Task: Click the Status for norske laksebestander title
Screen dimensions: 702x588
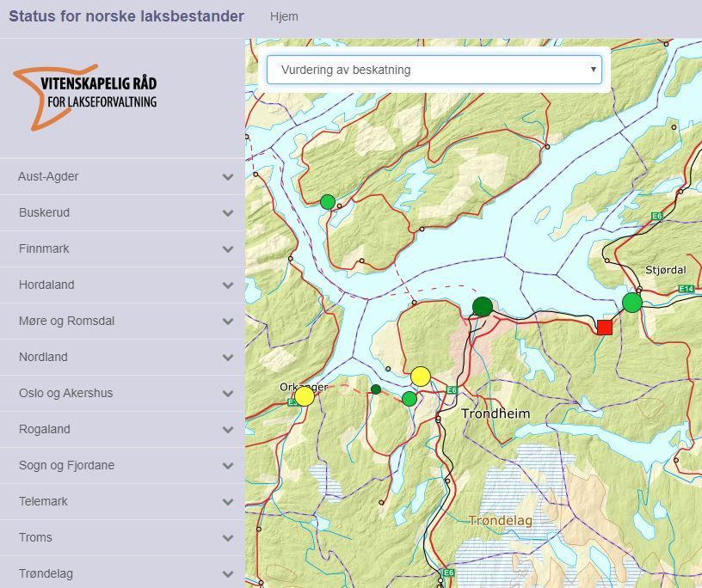Action: [123, 15]
